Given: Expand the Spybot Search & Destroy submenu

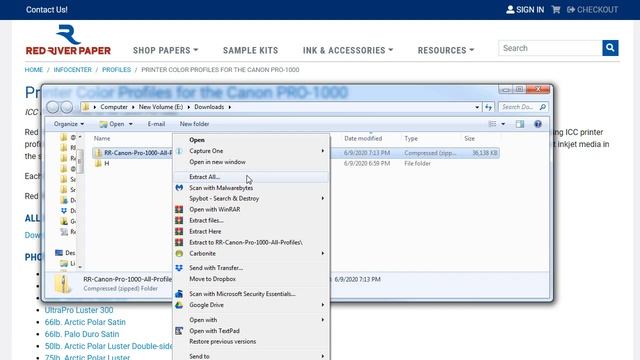Looking at the screenshot, I should [251, 198].
